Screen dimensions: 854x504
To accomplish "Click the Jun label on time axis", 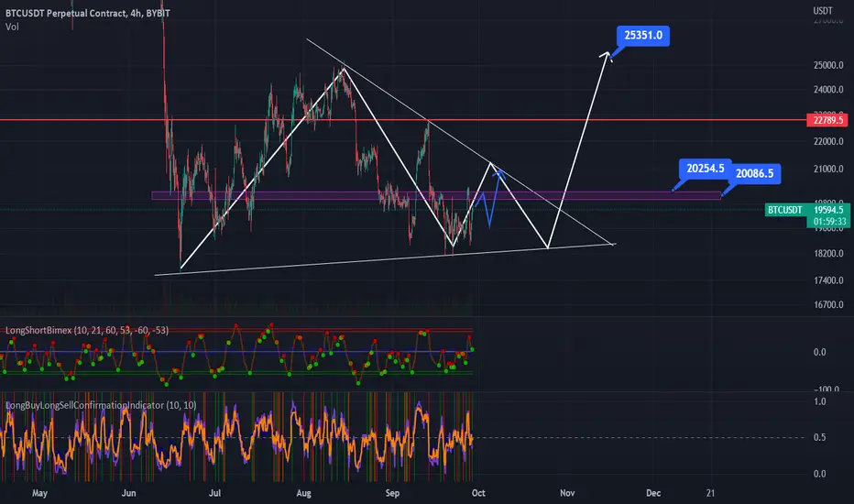I will coord(128,493).
